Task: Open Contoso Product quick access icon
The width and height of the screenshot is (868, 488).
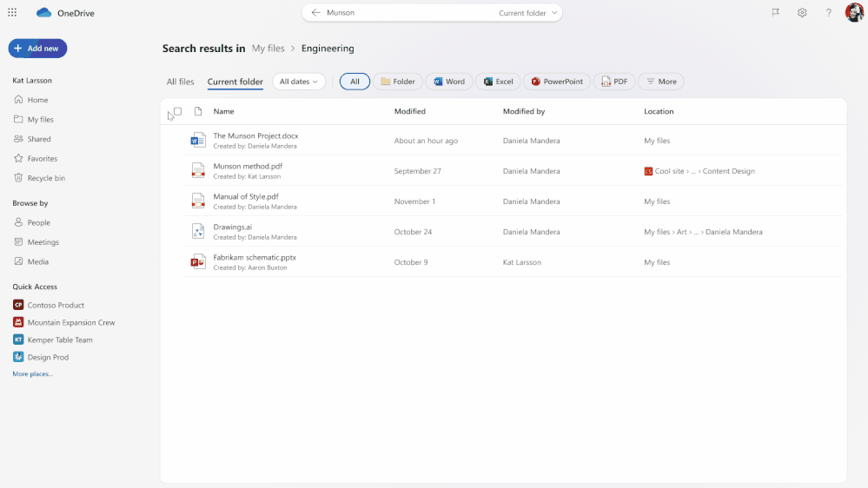Action: [x=18, y=305]
